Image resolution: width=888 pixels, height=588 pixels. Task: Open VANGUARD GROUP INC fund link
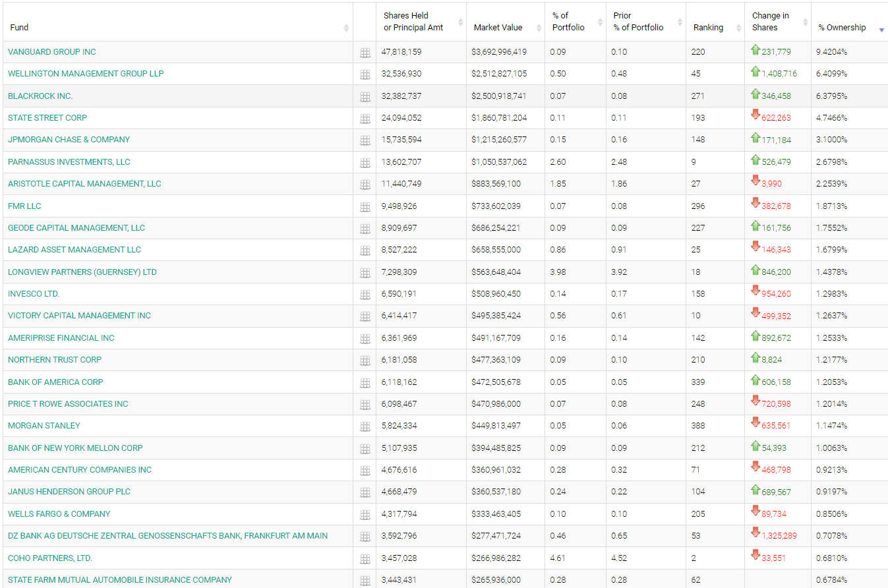pos(52,52)
